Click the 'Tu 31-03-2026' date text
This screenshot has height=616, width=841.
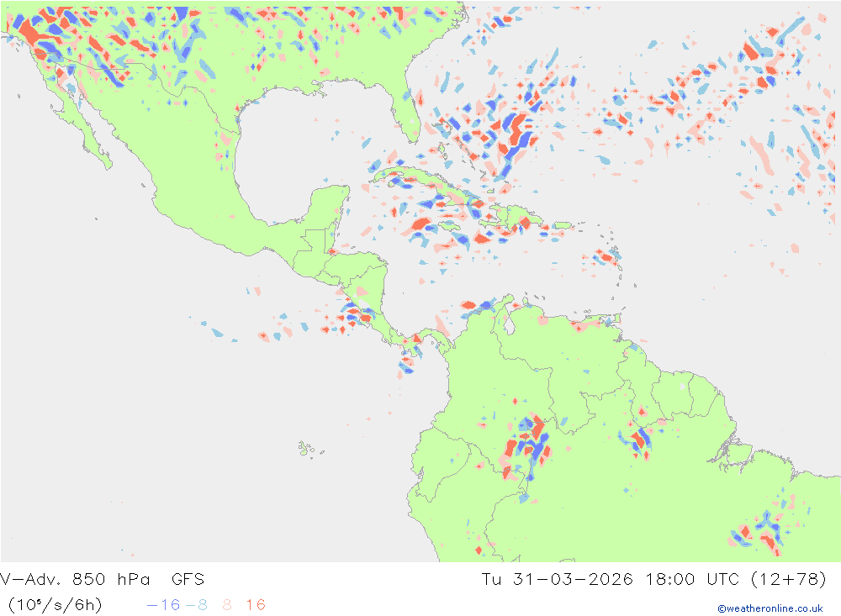pyautogui.click(x=558, y=580)
